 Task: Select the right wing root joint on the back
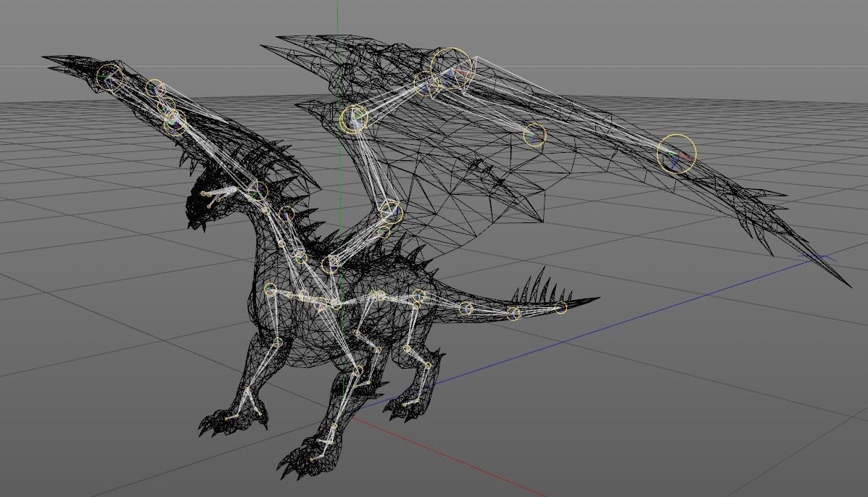point(331,264)
